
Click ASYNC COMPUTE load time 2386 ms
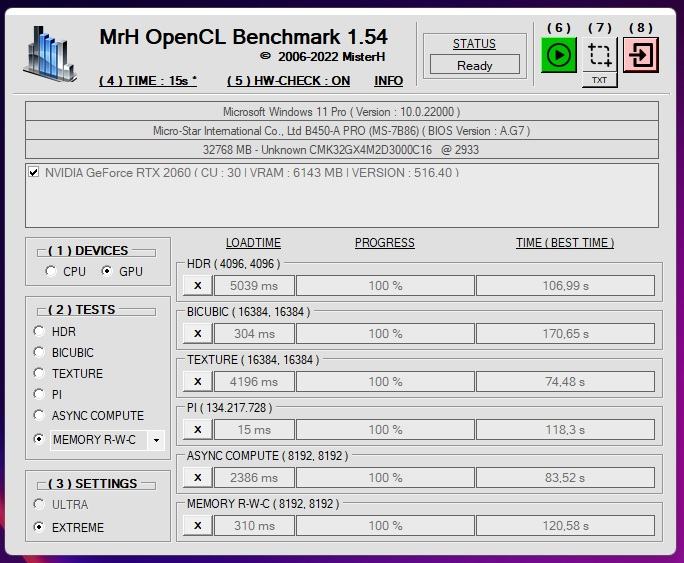[254, 478]
